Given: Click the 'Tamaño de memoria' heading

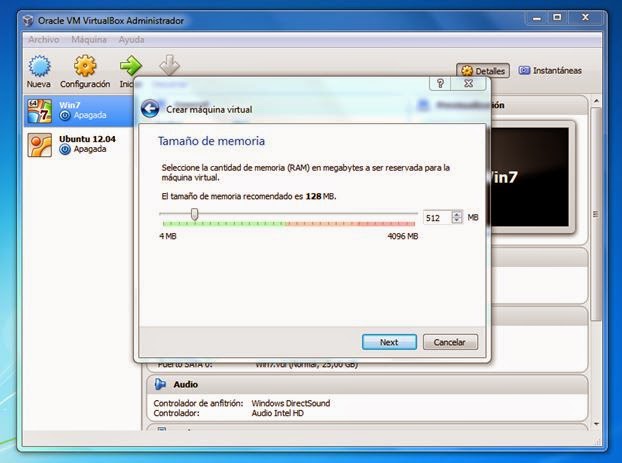Looking at the screenshot, I should pyautogui.click(x=211, y=141).
